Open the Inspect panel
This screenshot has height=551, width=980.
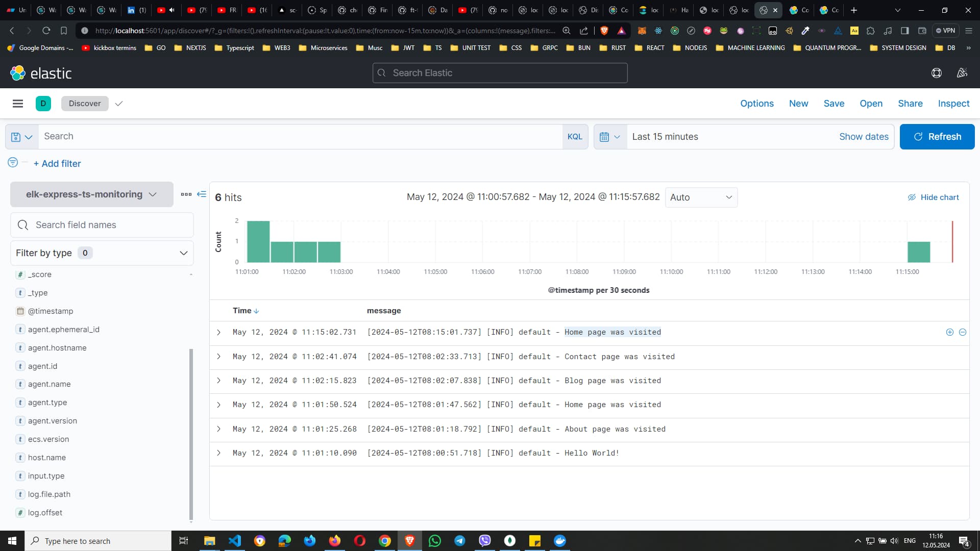tap(953, 104)
